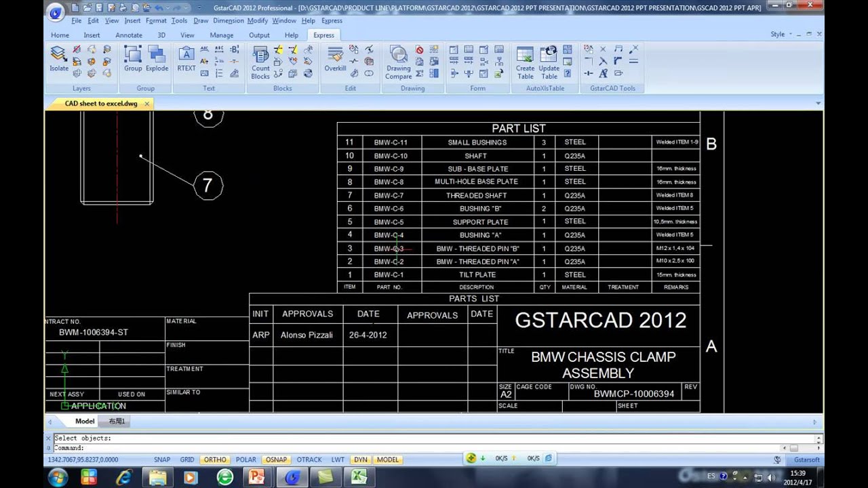This screenshot has width=868, height=488.
Task: Toggle MODEL space button in status bar
Action: (388, 460)
